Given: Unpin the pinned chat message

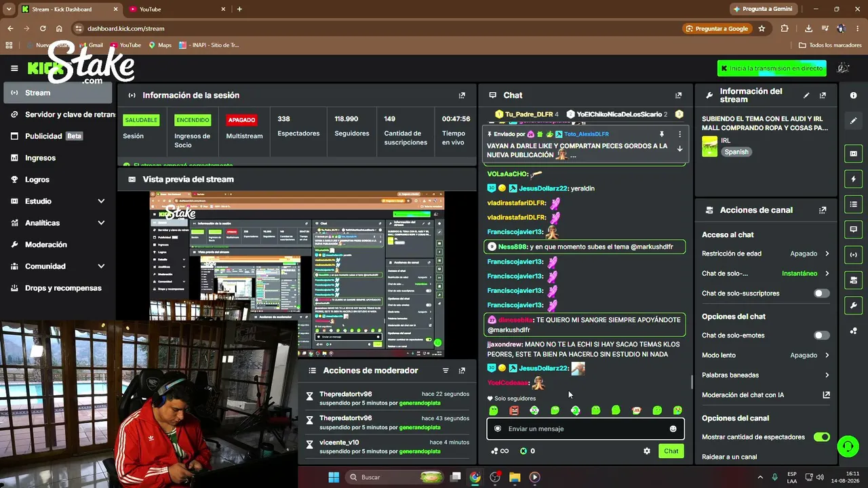Looking at the screenshot, I should click(662, 134).
